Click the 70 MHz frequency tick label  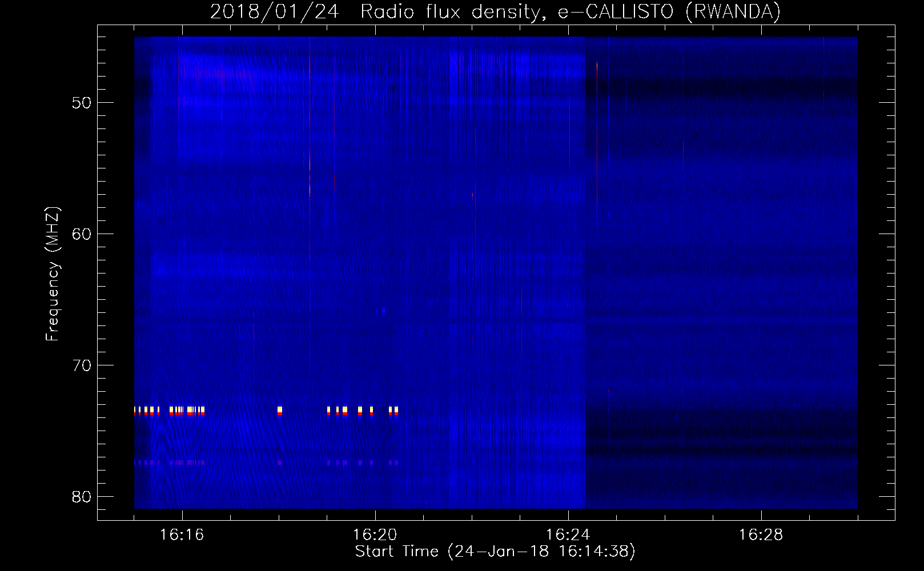82,365
